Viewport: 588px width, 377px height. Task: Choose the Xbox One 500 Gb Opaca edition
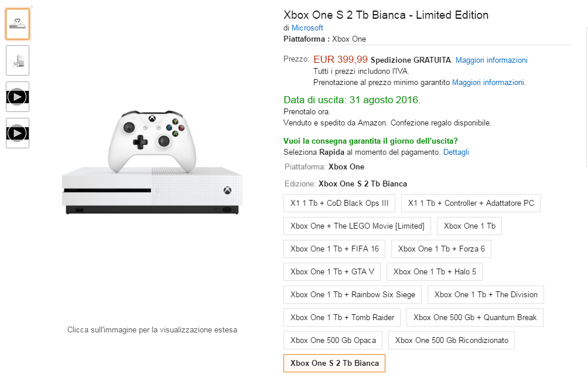(x=332, y=340)
